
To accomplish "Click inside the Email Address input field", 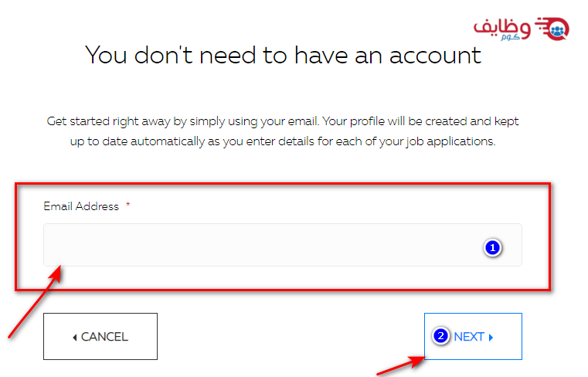I will [x=282, y=245].
